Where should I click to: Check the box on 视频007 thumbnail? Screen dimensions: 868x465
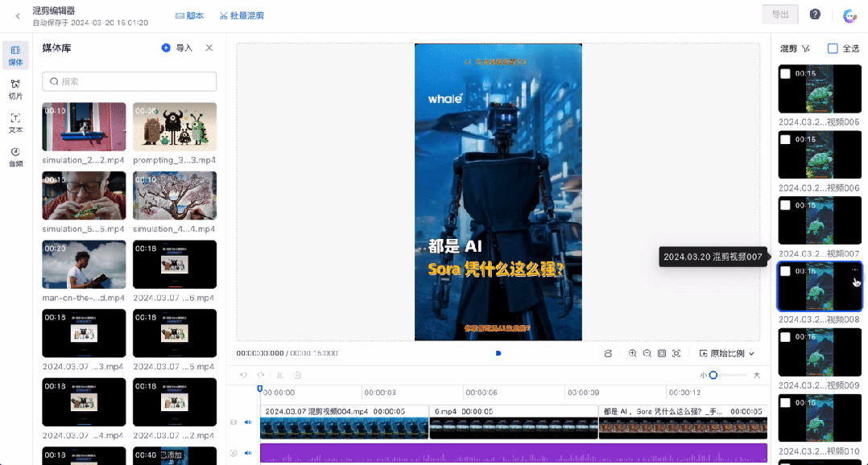pyautogui.click(x=785, y=205)
